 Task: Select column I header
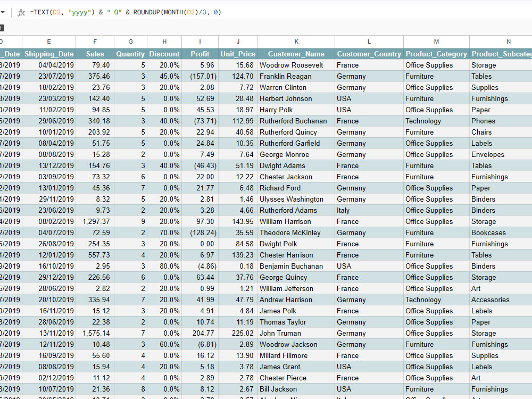200,41
